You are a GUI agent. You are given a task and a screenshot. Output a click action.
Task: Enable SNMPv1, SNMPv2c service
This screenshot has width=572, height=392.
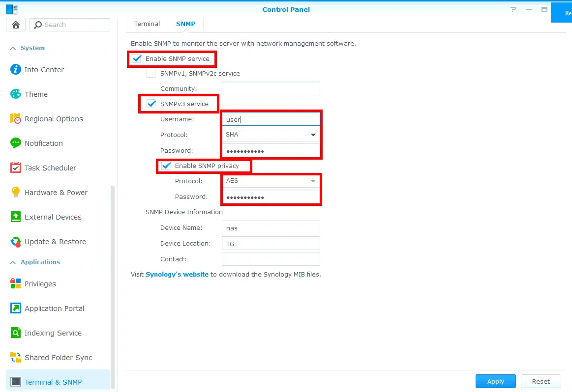click(151, 73)
